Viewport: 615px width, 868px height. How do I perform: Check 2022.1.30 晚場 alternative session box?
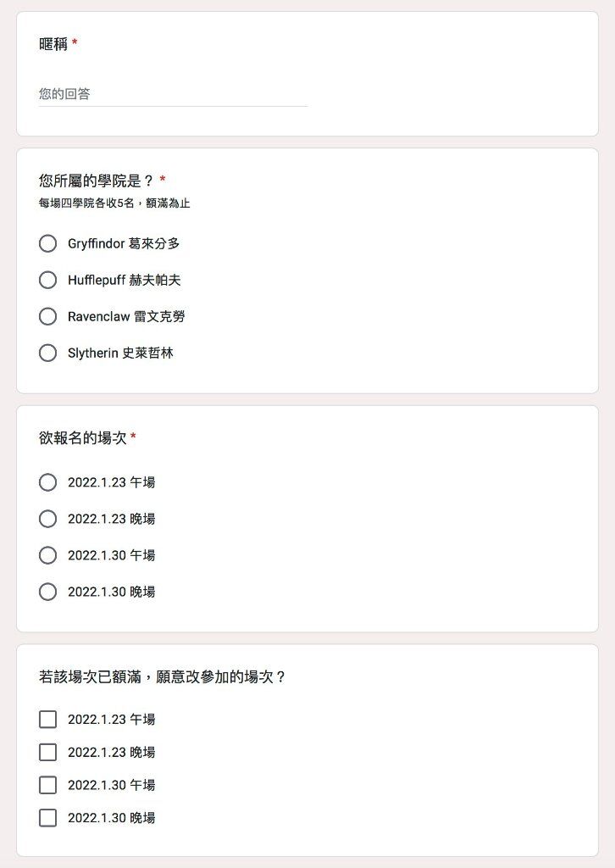[47, 818]
